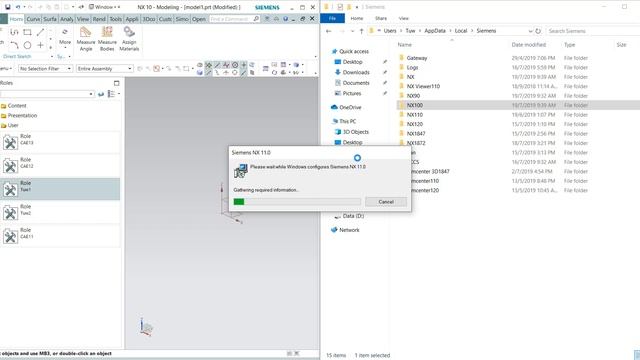Select the Rectangle sketch tool

(27, 32)
